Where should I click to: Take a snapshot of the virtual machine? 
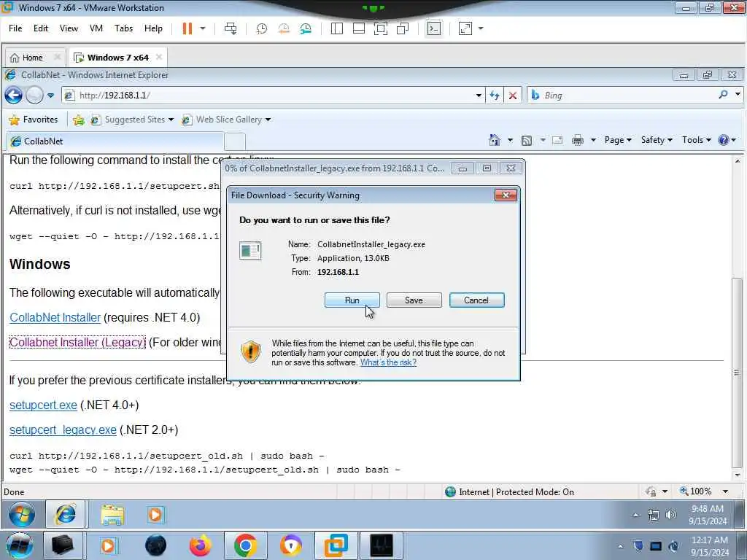click(x=262, y=28)
